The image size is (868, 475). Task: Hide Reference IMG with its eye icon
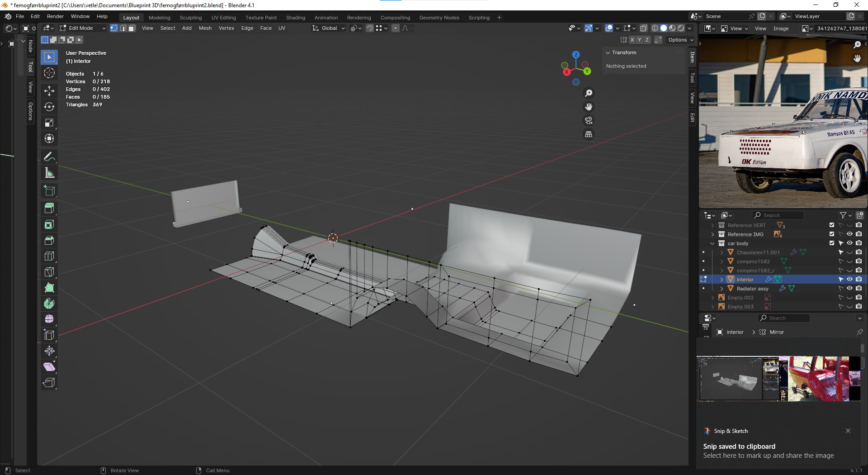tap(850, 234)
